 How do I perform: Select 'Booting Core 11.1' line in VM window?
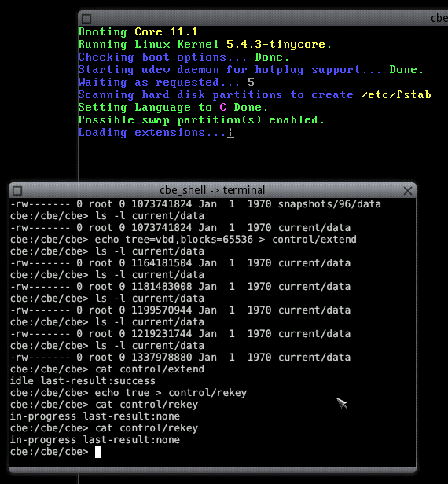tap(138, 31)
